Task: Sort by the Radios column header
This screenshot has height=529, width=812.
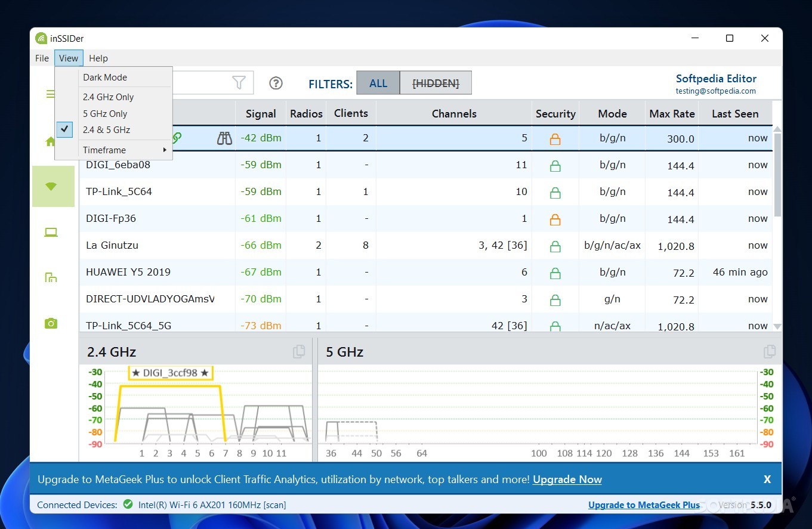Action: (x=306, y=113)
